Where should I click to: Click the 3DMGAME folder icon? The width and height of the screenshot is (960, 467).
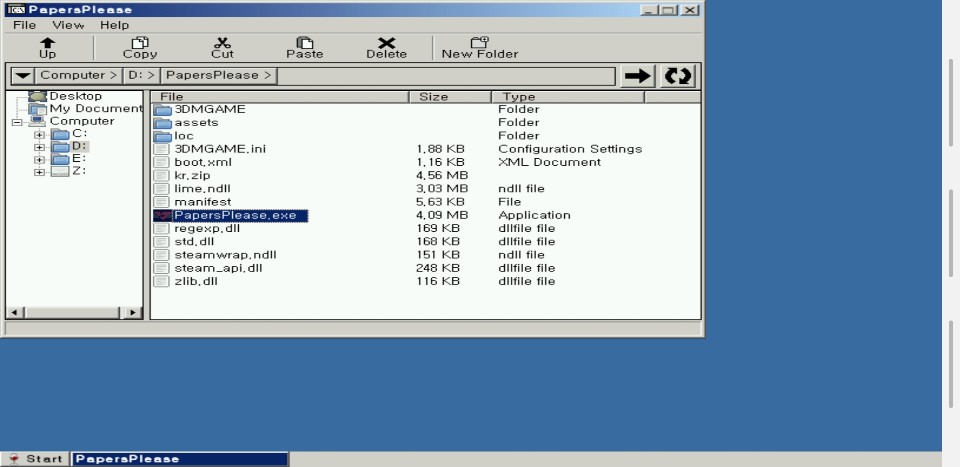162,110
